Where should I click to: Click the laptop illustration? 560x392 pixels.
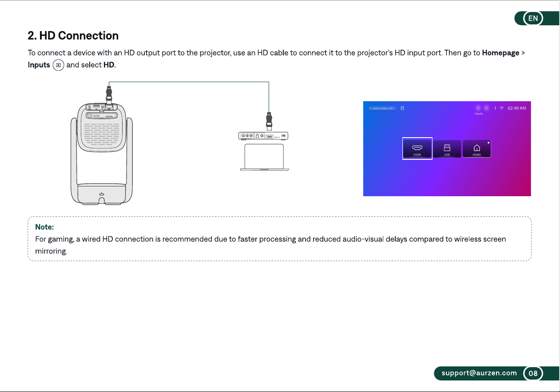tap(264, 157)
